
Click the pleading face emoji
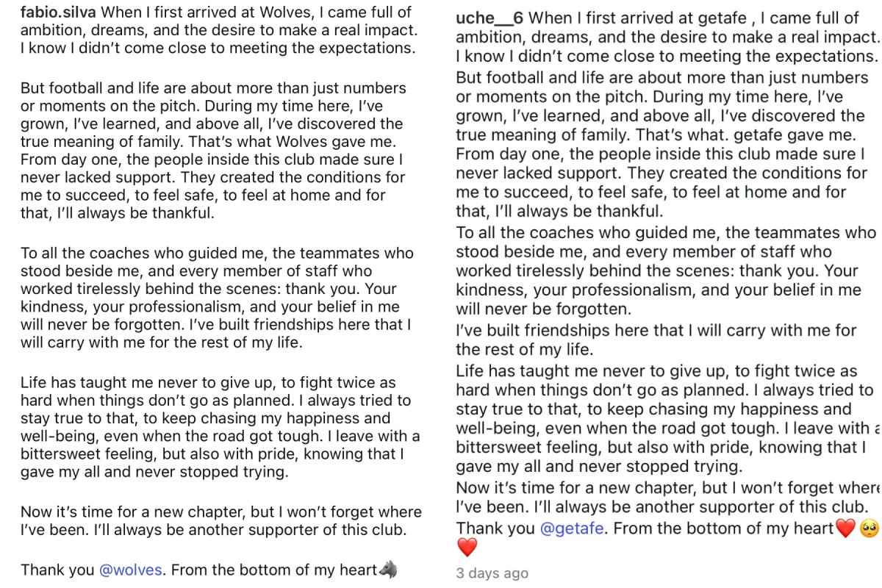(870, 528)
